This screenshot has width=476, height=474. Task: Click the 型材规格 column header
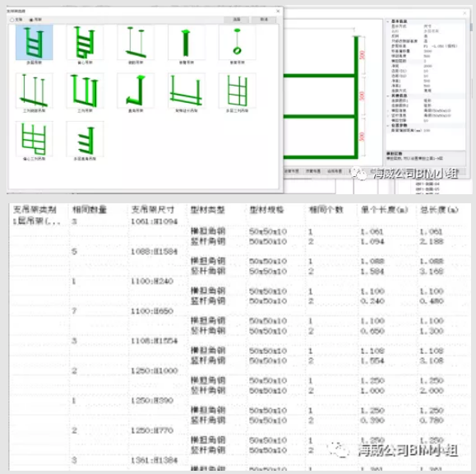[266, 210]
